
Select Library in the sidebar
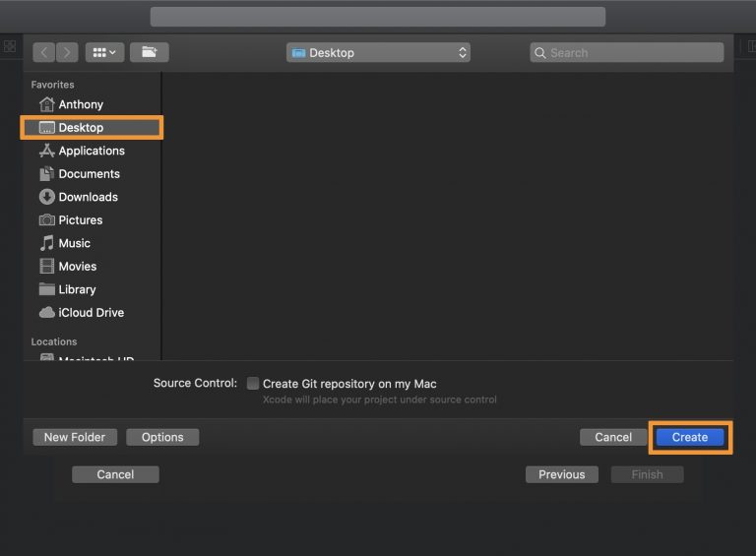click(x=92, y=289)
